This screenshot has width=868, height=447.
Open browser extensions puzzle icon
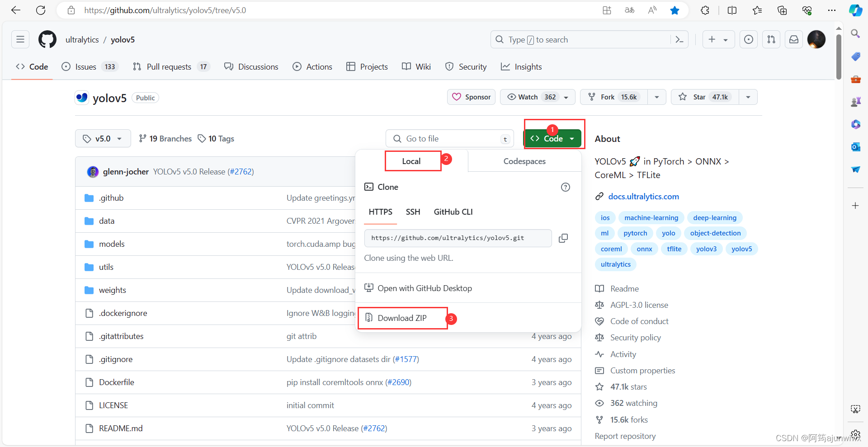(705, 10)
